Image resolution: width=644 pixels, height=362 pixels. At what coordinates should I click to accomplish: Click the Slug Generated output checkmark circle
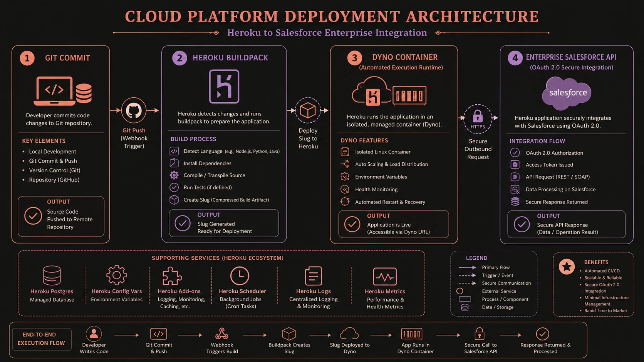pyautogui.click(x=183, y=223)
